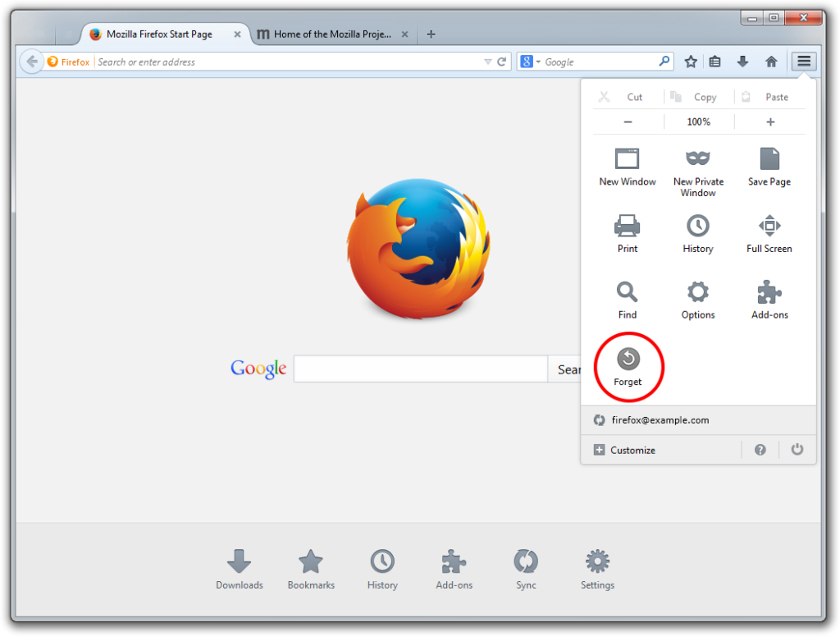Open Bookmarks on the start page
Image resolution: width=840 pixels, height=637 pixels.
tap(311, 570)
